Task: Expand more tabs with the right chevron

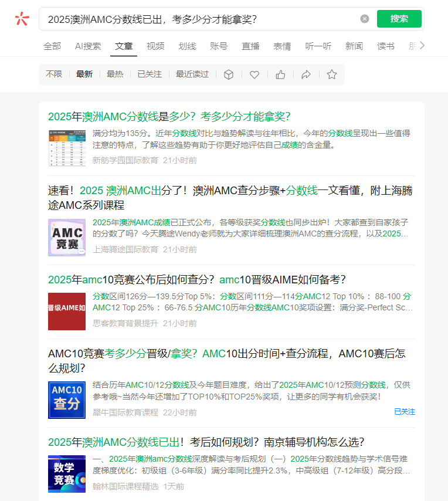Action: [x=422, y=46]
